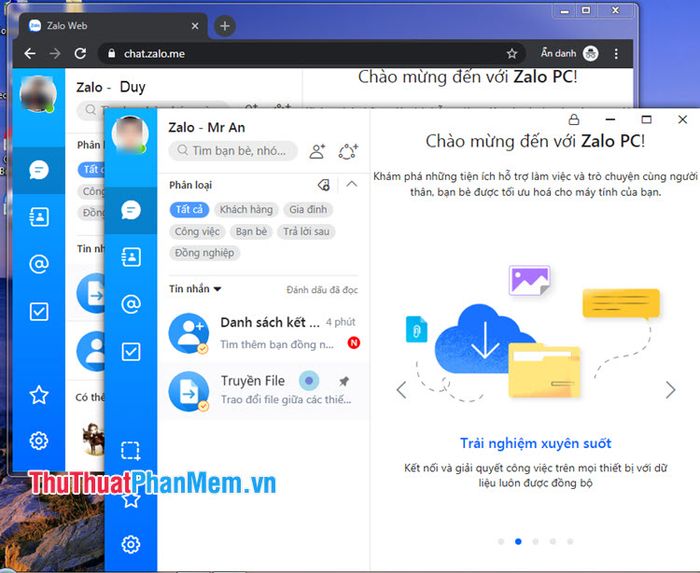Select fourth carousel dot indicator

[x=553, y=541]
